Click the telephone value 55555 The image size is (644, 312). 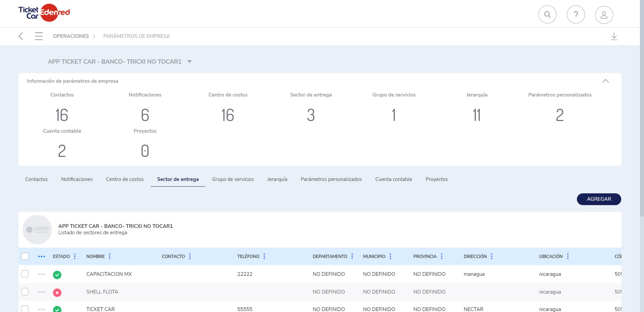pos(245,309)
